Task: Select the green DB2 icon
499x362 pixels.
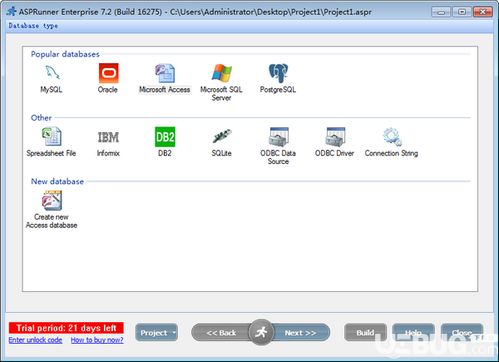Action: point(165,137)
